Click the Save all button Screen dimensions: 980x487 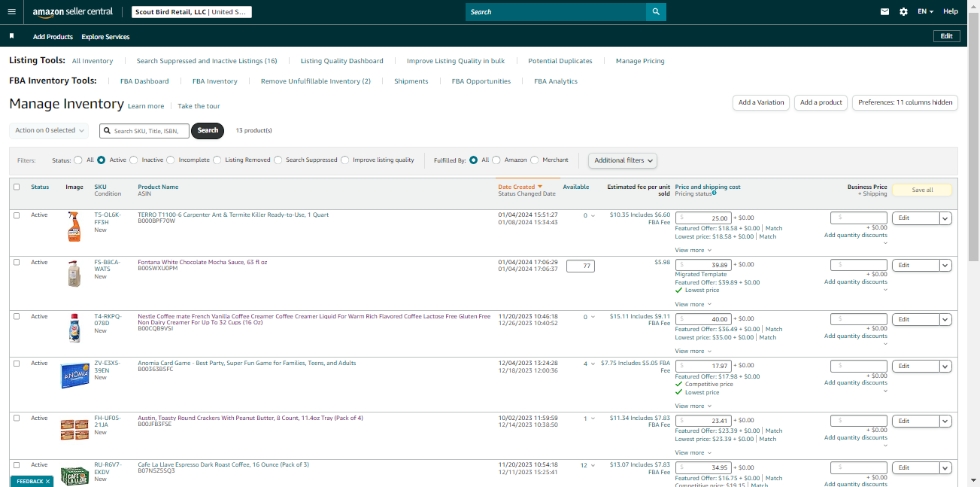pos(922,190)
